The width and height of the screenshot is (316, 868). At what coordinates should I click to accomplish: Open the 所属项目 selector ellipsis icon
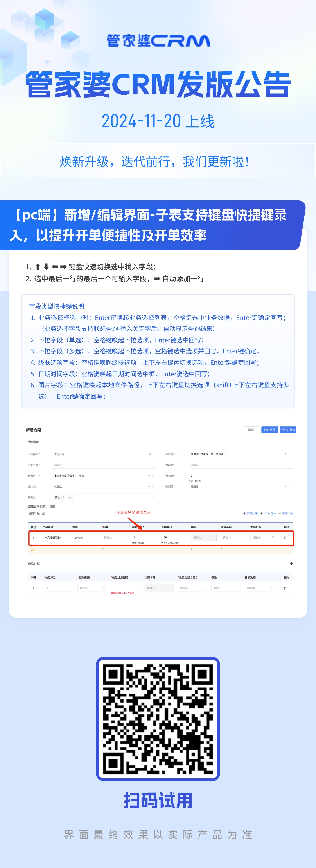[x=290, y=454]
